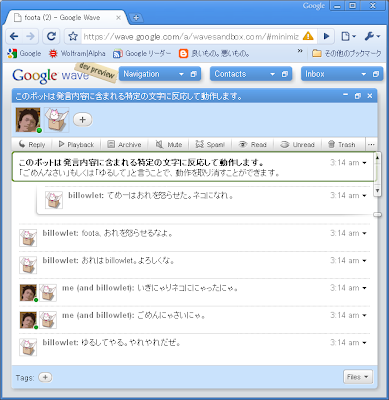This screenshot has width=389, height=400.
Task: Reload the current page
Action: coord(51,36)
